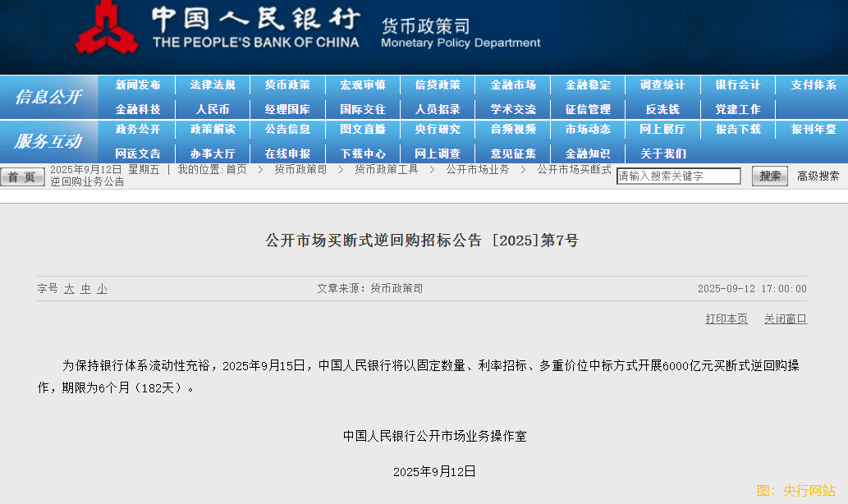Open 新闻发布 menu item
Viewport: 848px width, 504px height.
(138, 85)
